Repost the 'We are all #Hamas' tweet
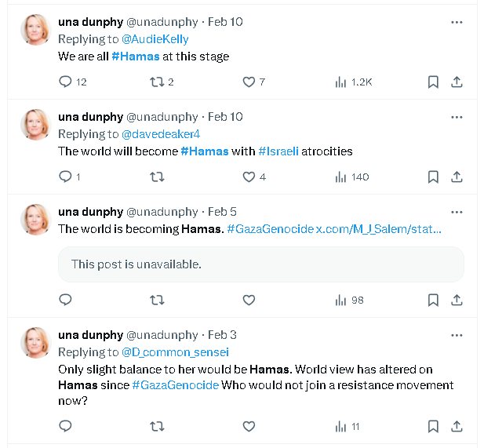The image size is (484, 448). pos(157,82)
